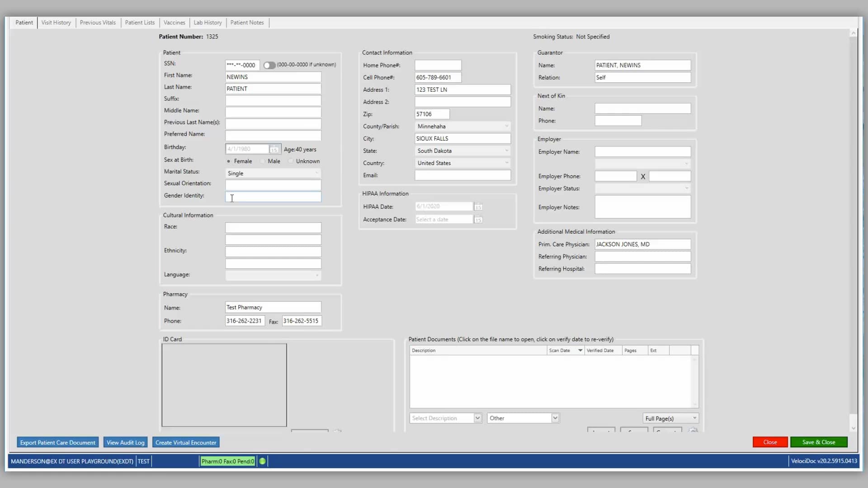The width and height of the screenshot is (868, 488).
Task: Open the Lab History tab
Action: coord(207,22)
